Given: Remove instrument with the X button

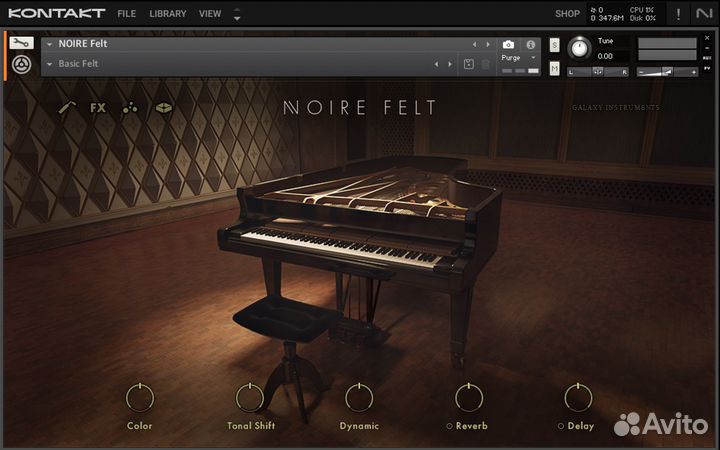Looking at the screenshot, I should click(x=707, y=38).
